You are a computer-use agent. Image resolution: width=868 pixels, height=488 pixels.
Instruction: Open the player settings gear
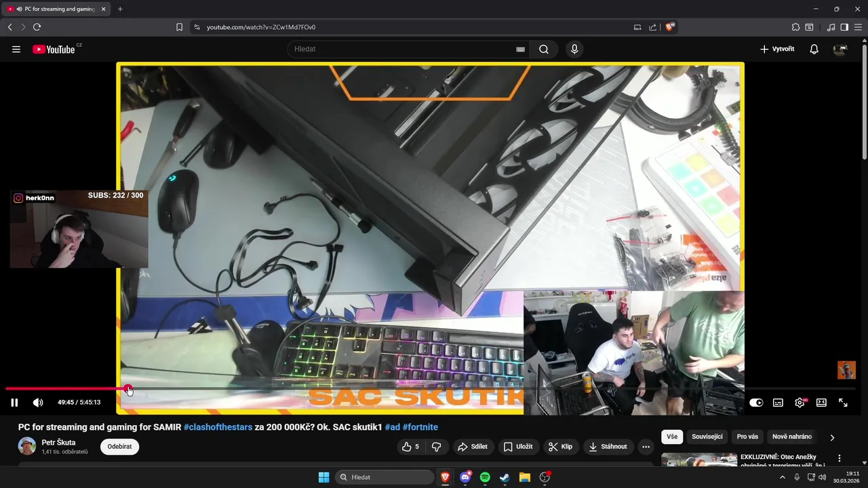[x=800, y=403]
